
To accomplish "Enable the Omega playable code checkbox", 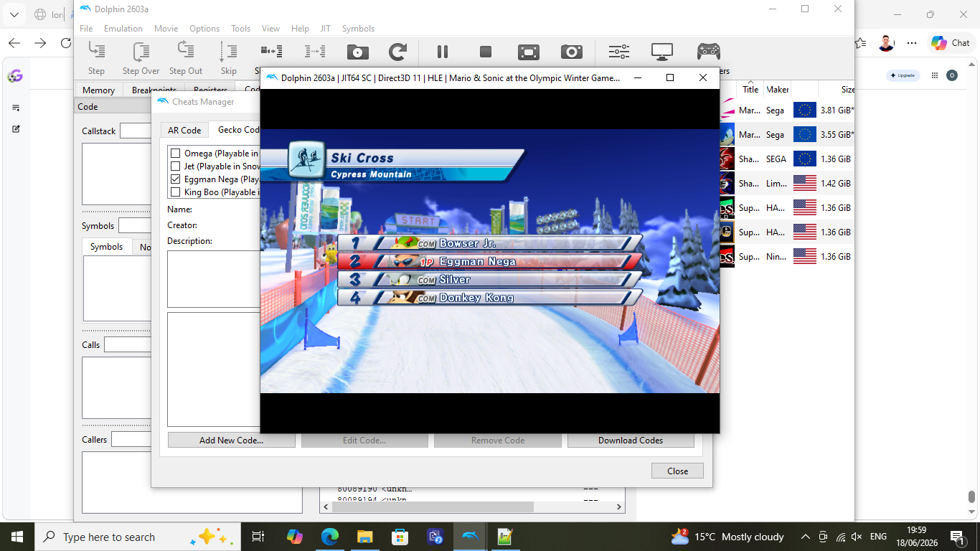I will 175,154.
